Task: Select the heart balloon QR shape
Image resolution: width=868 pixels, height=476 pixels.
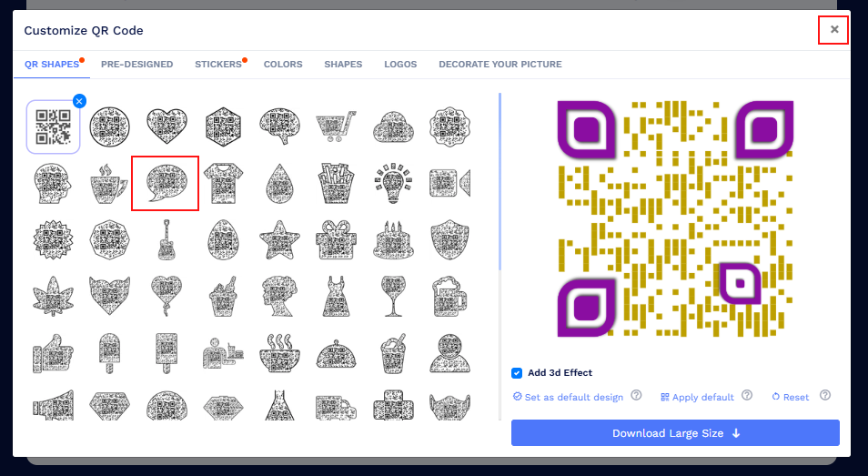Action: pyautogui.click(x=167, y=297)
